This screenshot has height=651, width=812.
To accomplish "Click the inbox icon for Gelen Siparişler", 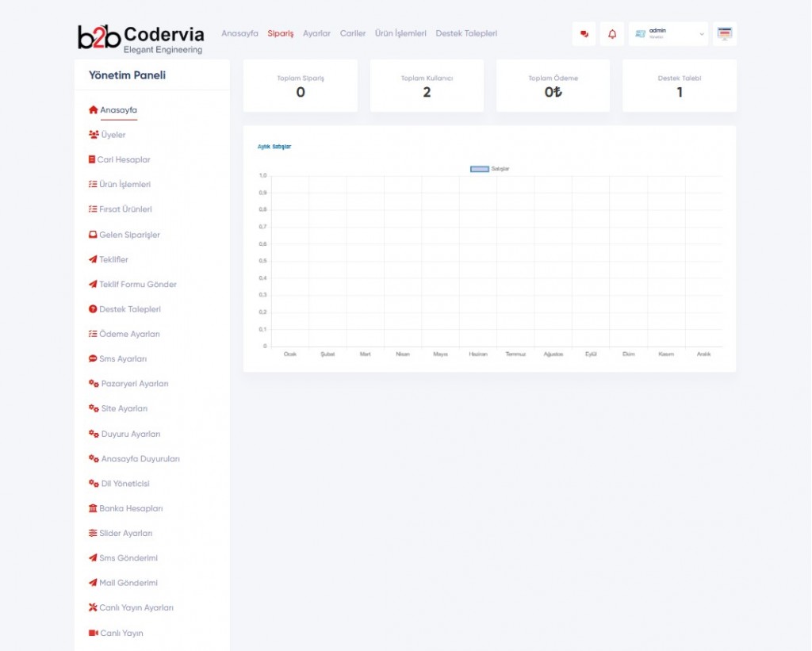I will pyautogui.click(x=93, y=235).
